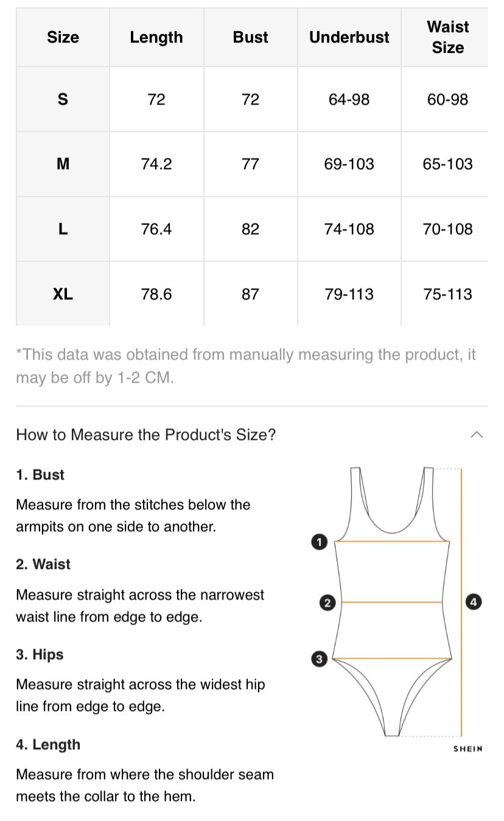
Task: Click the 4. Length instruction heading
Action: (48, 744)
